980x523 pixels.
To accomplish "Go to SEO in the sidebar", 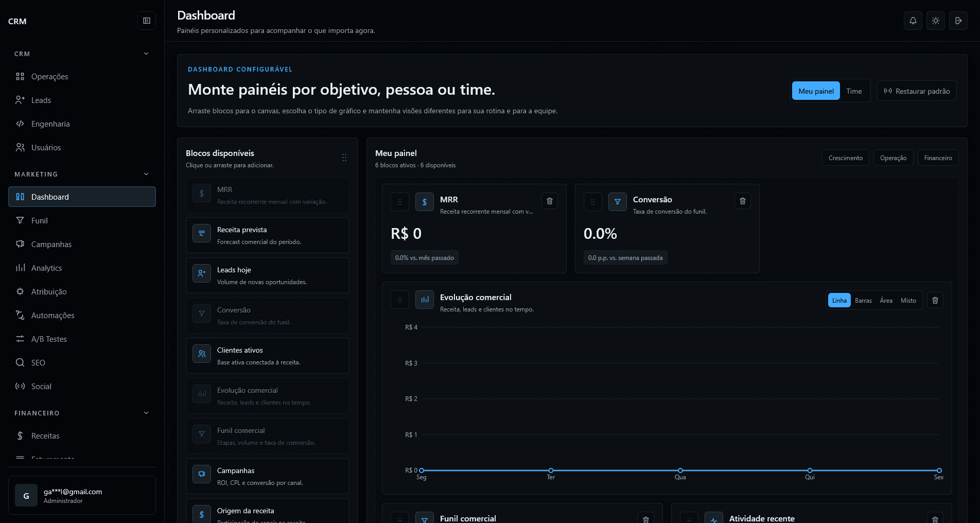I will click(82, 362).
